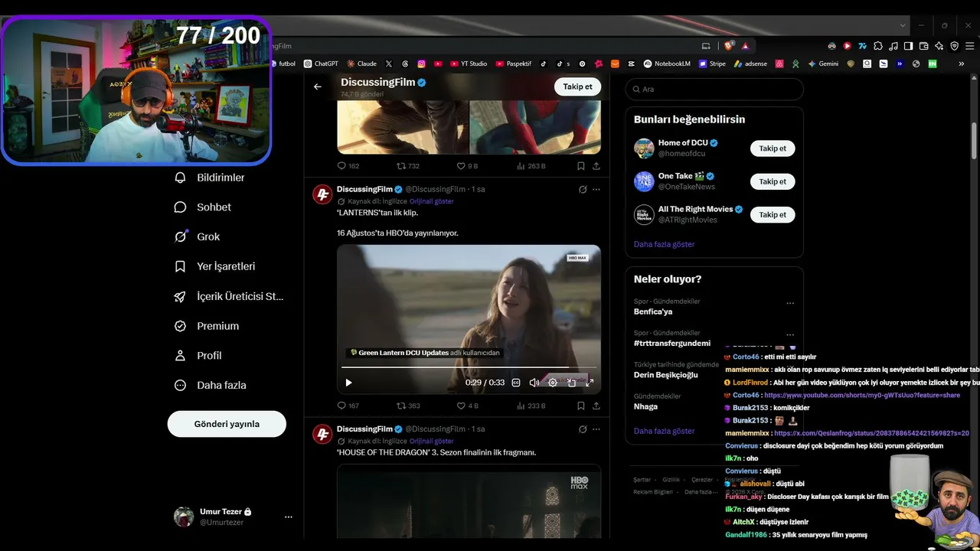Screen dimensions: 980x551
Task: Open more options on the LANTERNS post
Action: coord(596,189)
